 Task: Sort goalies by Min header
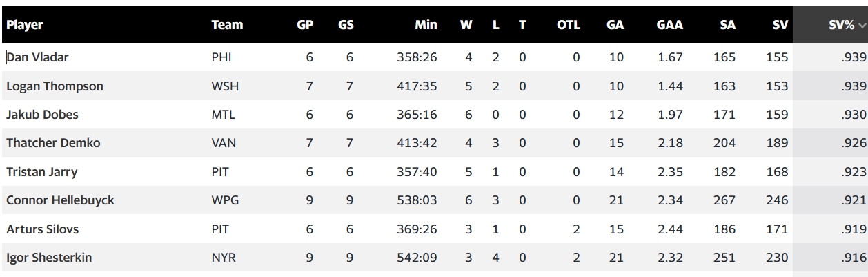click(426, 25)
